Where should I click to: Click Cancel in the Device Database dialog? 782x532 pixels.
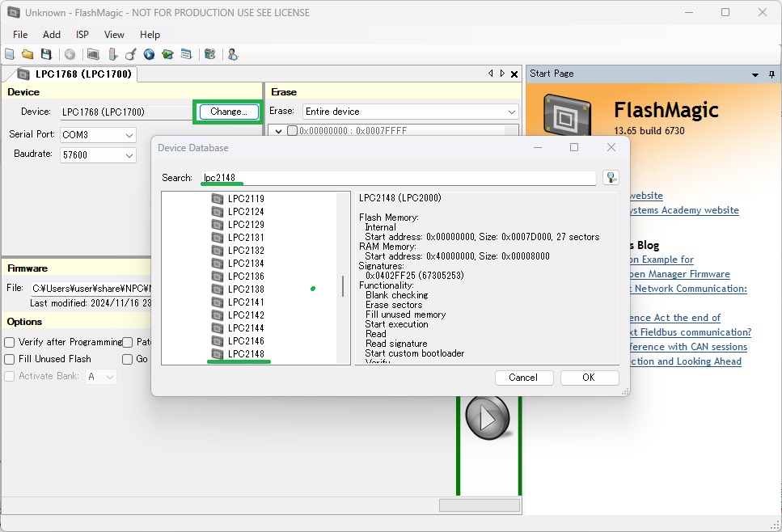coord(523,378)
